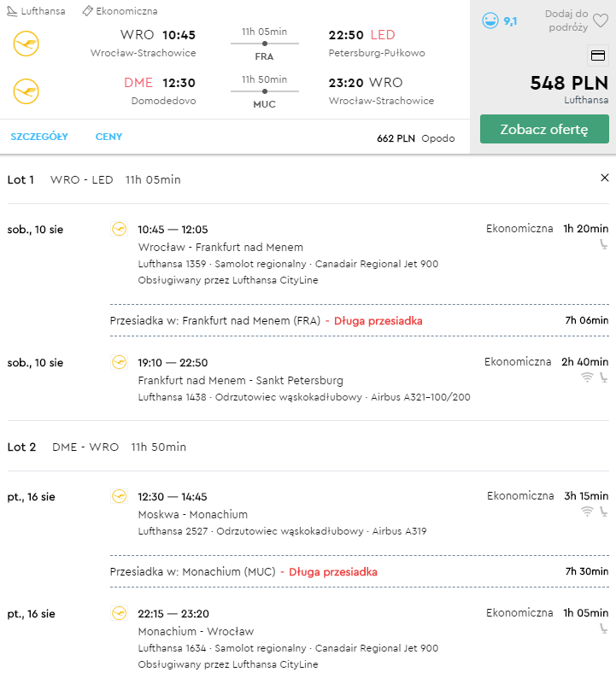Click Lufthansa logo beside WRO 10:45 flight

(x=26, y=44)
